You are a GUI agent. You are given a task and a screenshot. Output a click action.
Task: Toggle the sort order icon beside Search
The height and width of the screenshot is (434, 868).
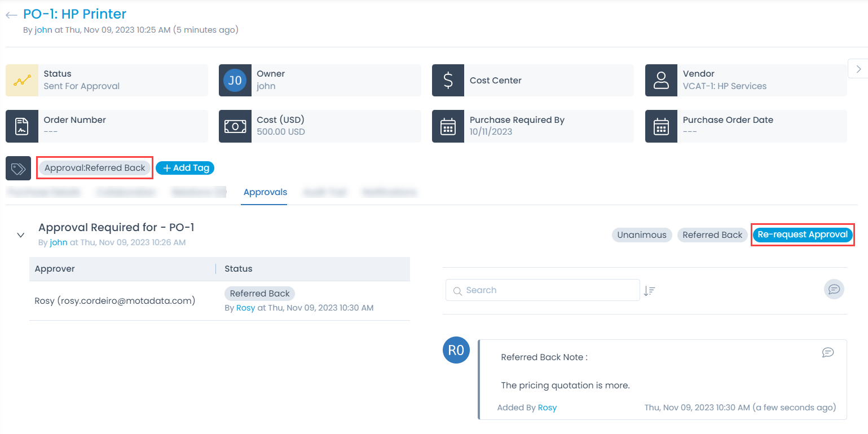[x=650, y=291]
